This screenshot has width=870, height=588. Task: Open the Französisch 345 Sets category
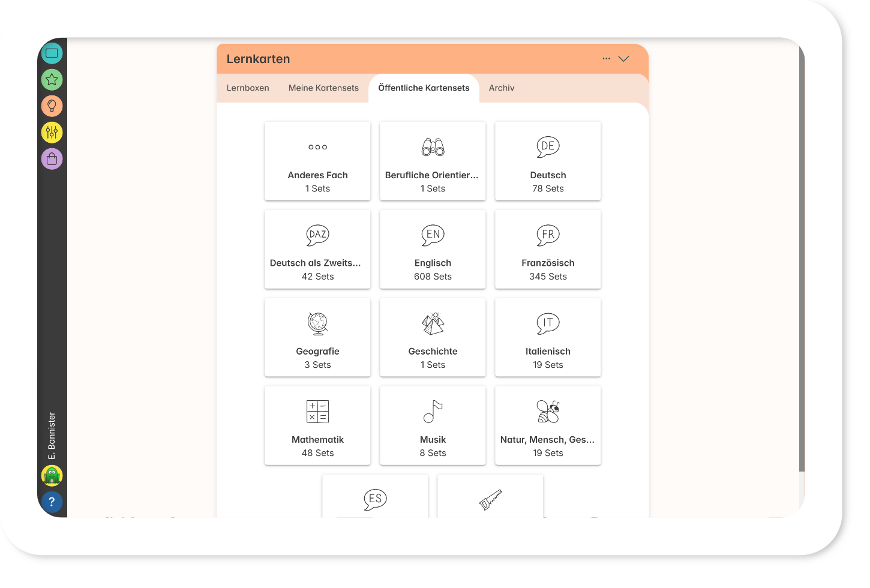(x=548, y=250)
